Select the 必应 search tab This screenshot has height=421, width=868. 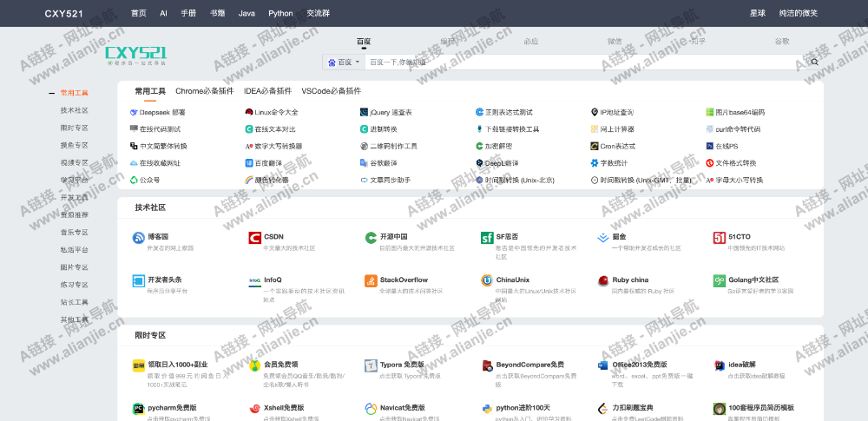point(531,42)
